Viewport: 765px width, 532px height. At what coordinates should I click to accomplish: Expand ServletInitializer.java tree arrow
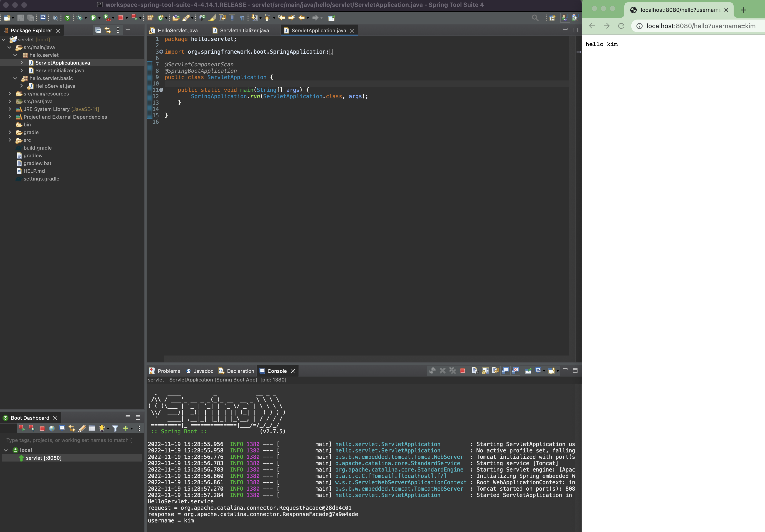(22, 70)
